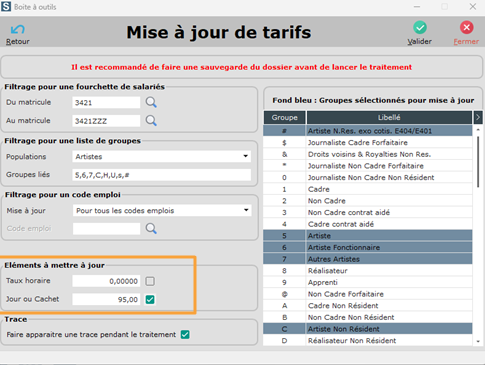Toggle the trace pendant le traitement checkbox
The image size is (487, 368).
point(185,334)
